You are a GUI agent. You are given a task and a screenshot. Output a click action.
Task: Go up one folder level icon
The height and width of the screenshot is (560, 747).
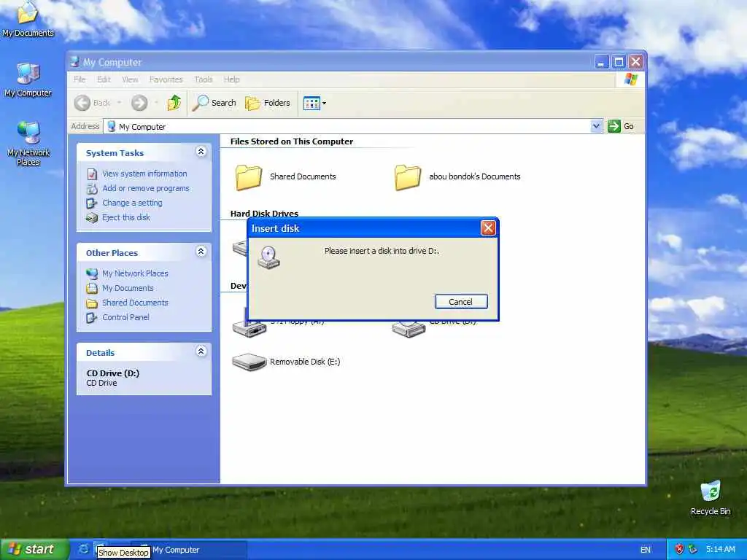pyautogui.click(x=174, y=102)
